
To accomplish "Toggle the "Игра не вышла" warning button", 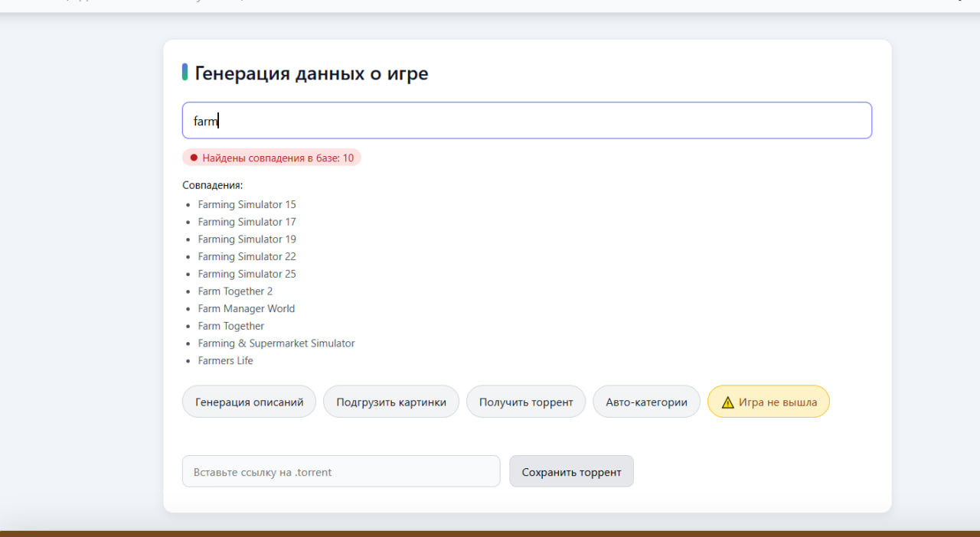I will tap(769, 402).
